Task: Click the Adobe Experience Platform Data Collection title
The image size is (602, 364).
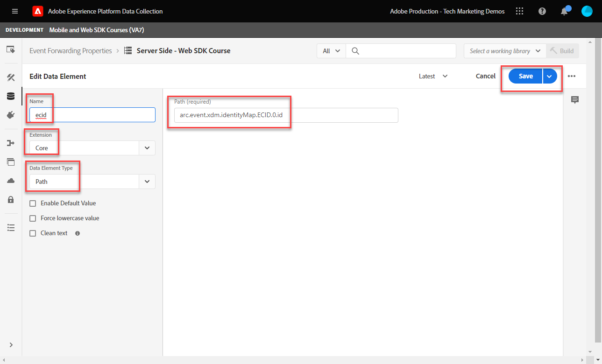Action: click(x=106, y=11)
